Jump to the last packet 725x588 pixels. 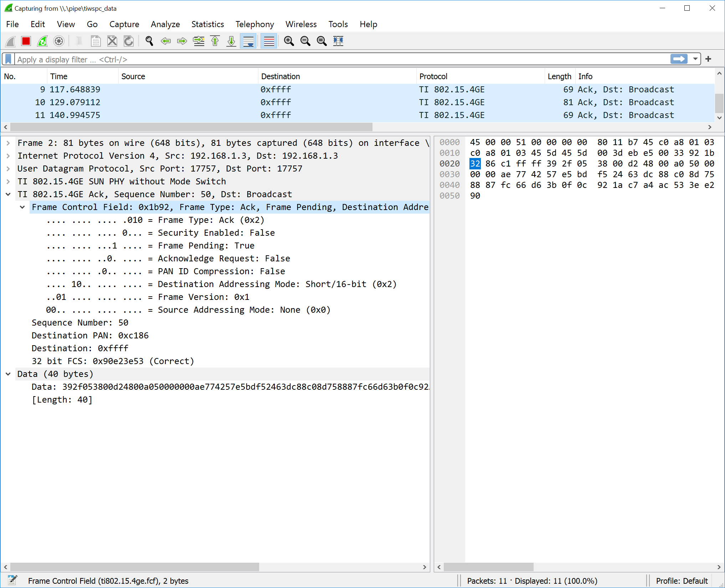point(231,41)
